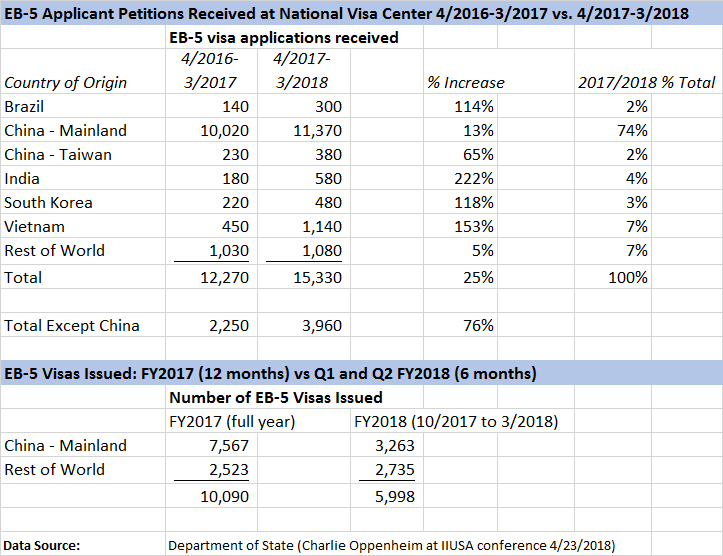723x556 pixels.
Task: Click the South Korea row label
Action: pos(48,202)
